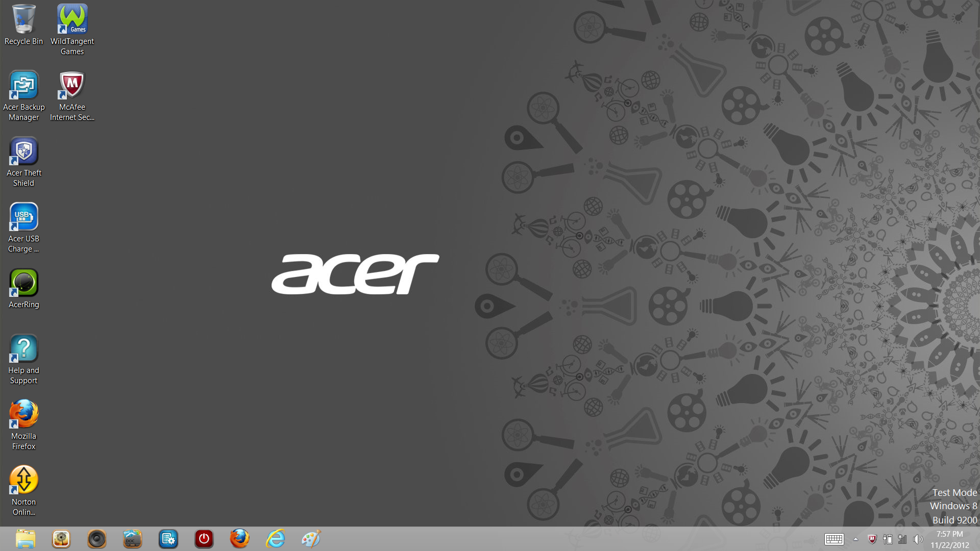Click the Acer Theft Shield desktop icon
This screenshot has height=551, width=980.
tap(23, 162)
